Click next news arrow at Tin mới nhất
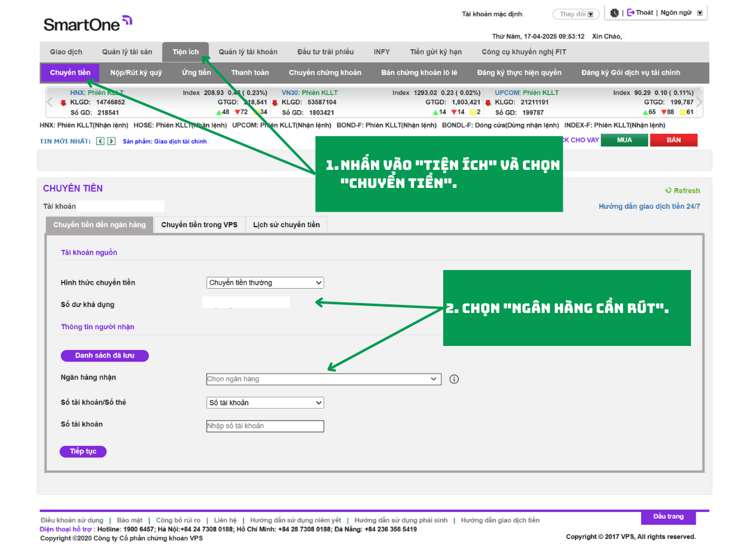This screenshot has width=747, height=560. [111, 141]
